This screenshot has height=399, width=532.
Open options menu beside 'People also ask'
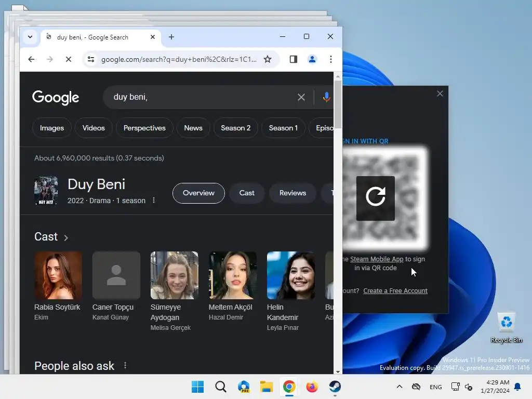125,365
